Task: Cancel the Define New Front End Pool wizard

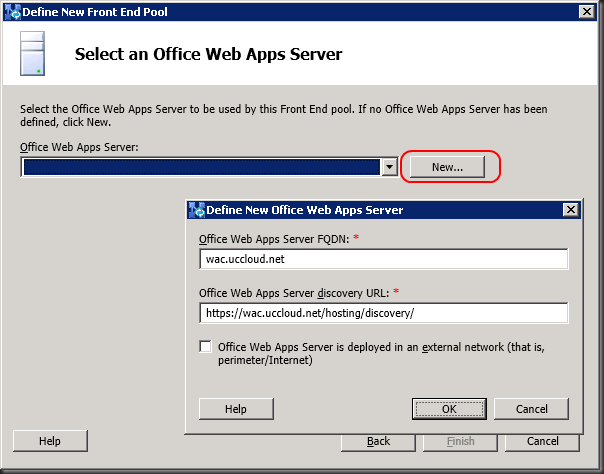Action: 542,442
